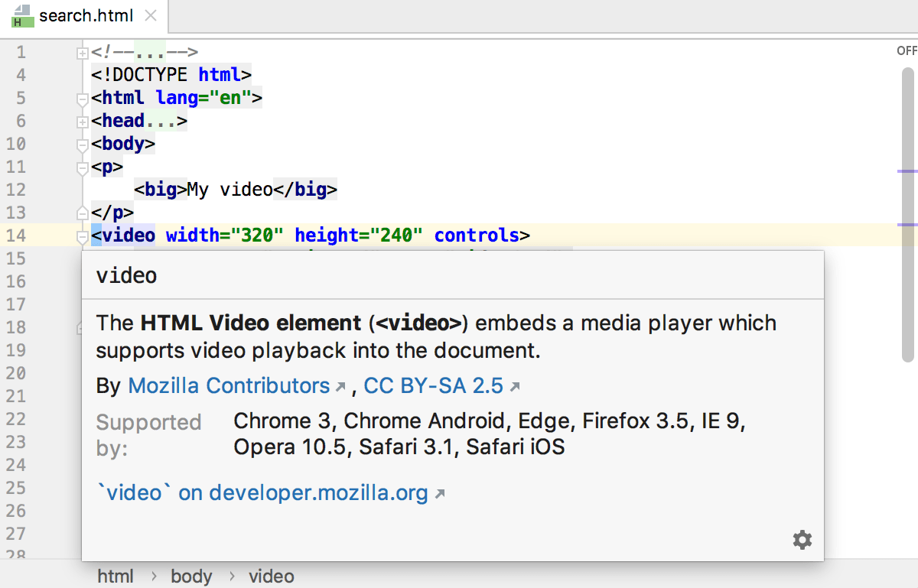
Task: Collapse the html element using its gutter arrow
Action: click(x=82, y=99)
